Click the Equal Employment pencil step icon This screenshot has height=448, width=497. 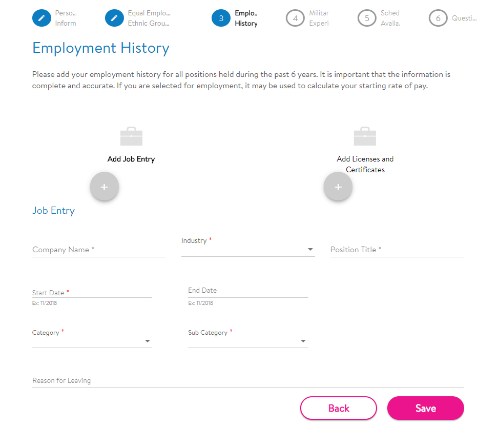tap(114, 18)
